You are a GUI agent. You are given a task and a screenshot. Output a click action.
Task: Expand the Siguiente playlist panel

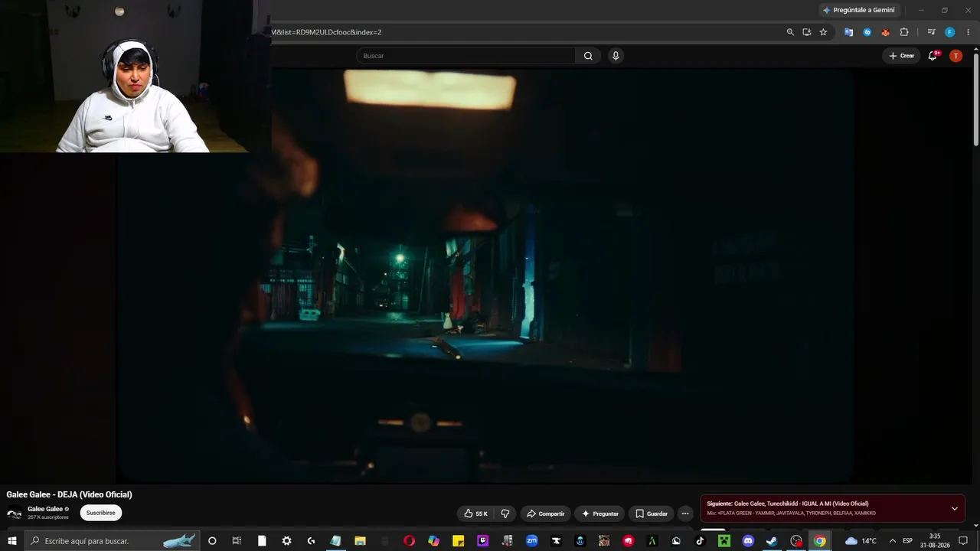pos(954,509)
